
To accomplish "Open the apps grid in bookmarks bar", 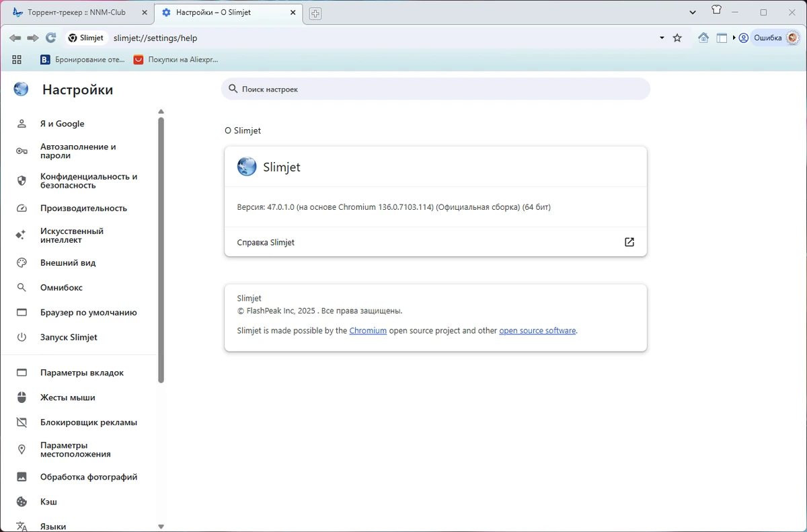I will 17,59.
